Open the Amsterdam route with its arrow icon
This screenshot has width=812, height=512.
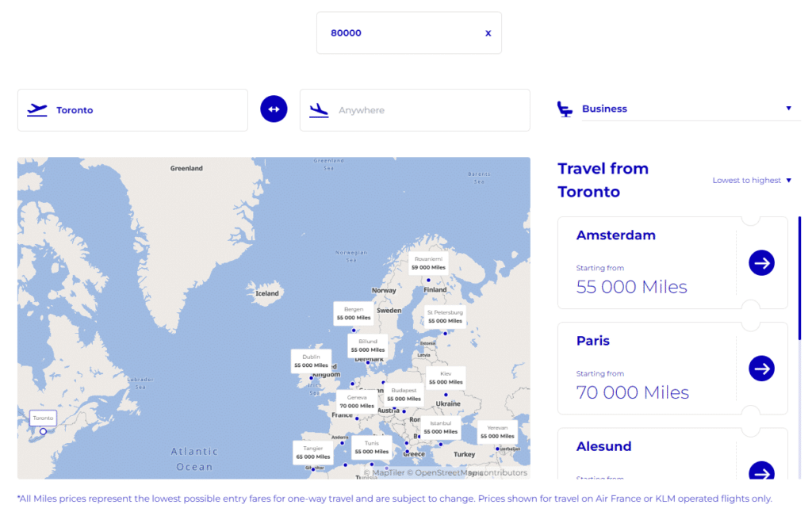(x=761, y=262)
